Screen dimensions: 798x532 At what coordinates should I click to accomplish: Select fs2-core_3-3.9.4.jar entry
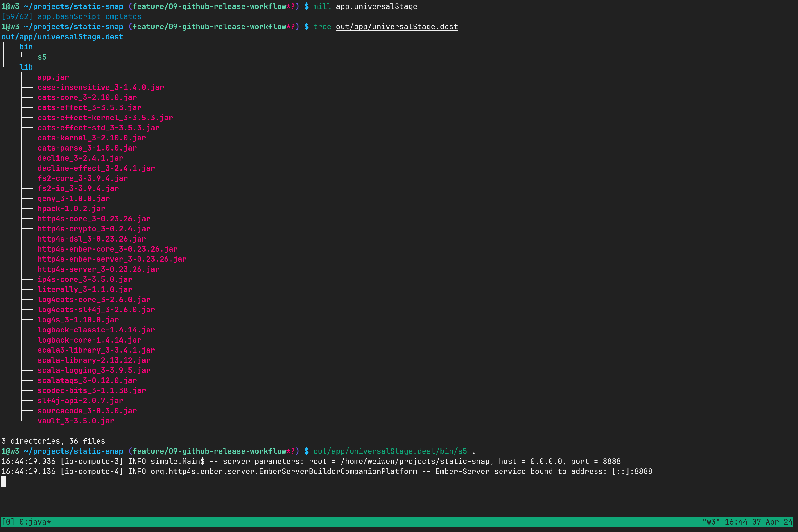[83, 178]
